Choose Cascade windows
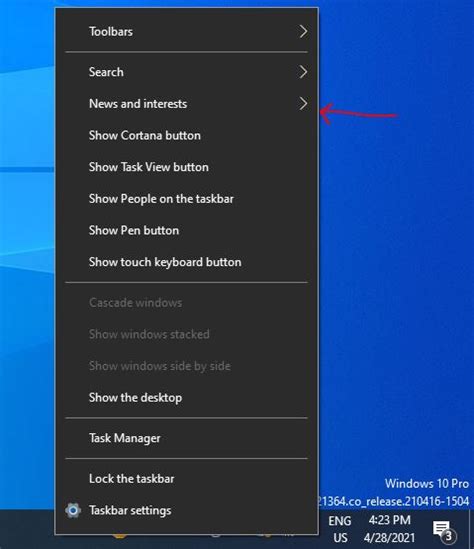This screenshot has height=549, width=474. 186,303
